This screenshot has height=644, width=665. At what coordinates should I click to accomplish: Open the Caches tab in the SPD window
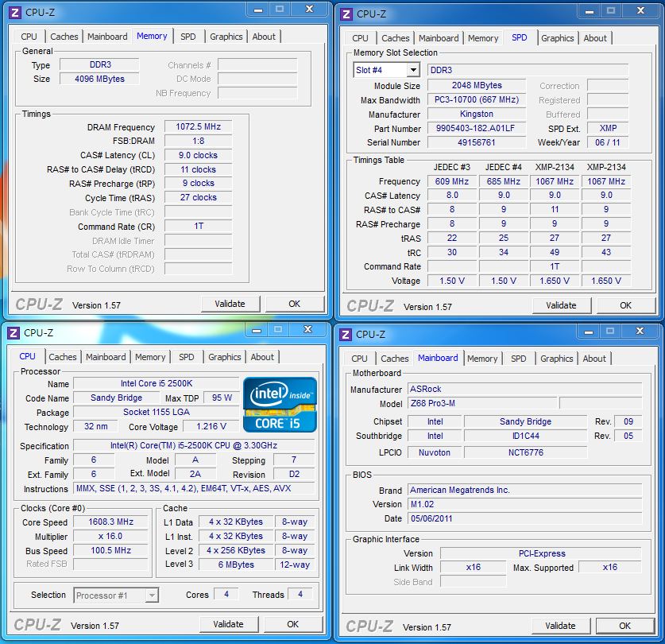pyautogui.click(x=396, y=39)
